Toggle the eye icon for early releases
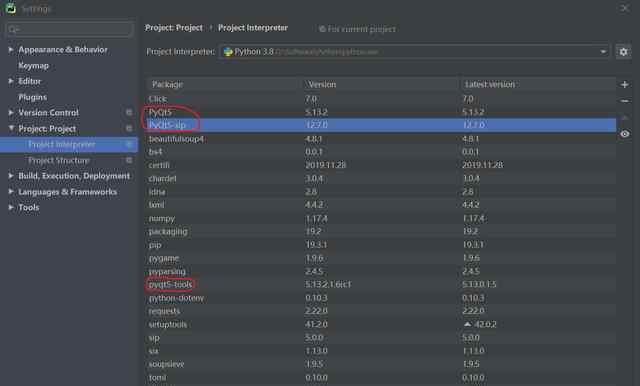This screenshot has width=640, height=386. (x=624, y=134)
